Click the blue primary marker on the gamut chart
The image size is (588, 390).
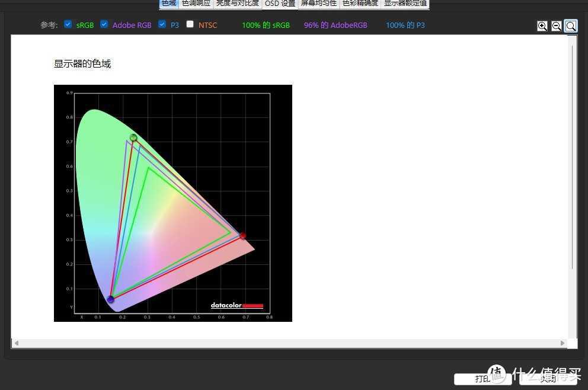110,299
